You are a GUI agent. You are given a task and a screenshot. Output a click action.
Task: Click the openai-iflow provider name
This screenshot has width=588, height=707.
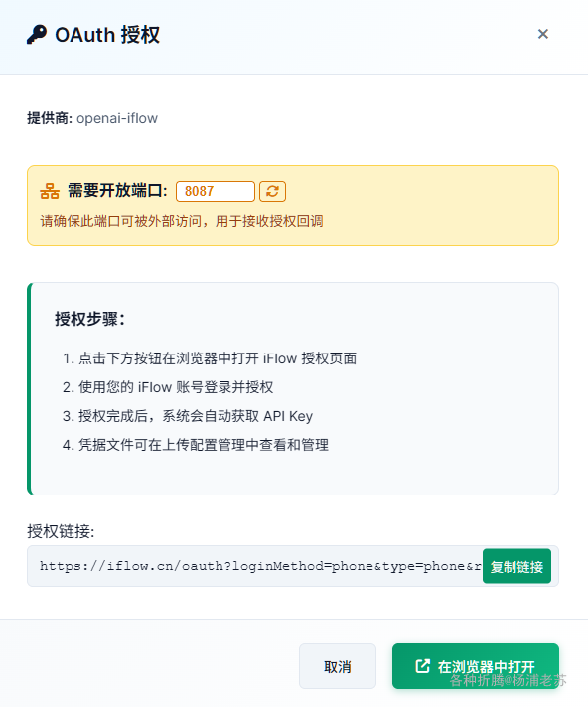pyautogui.click(x=117, y=118)
